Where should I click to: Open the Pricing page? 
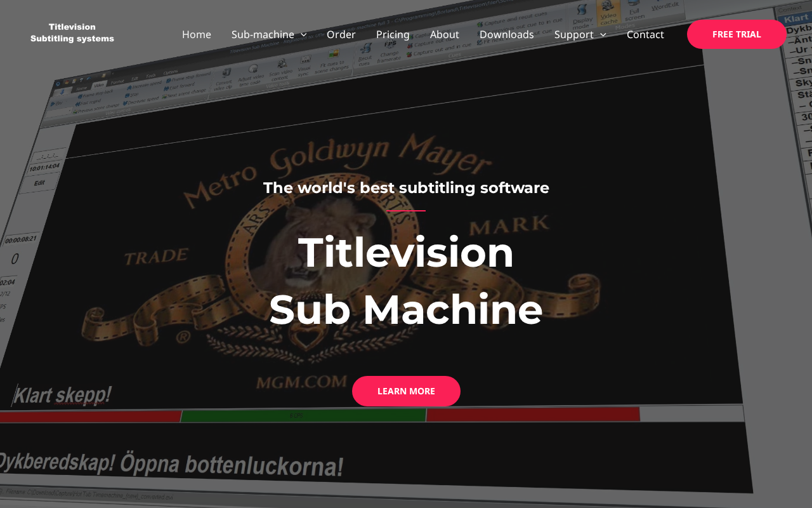coord(393,34)
